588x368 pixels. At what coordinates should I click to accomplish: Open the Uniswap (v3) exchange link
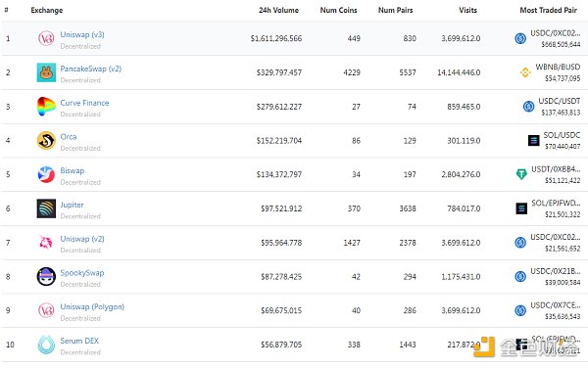tap(82, 34)
